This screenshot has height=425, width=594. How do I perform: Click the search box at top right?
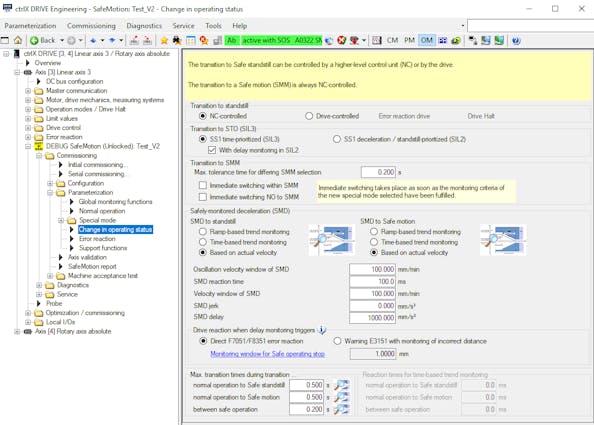point(530,26)
